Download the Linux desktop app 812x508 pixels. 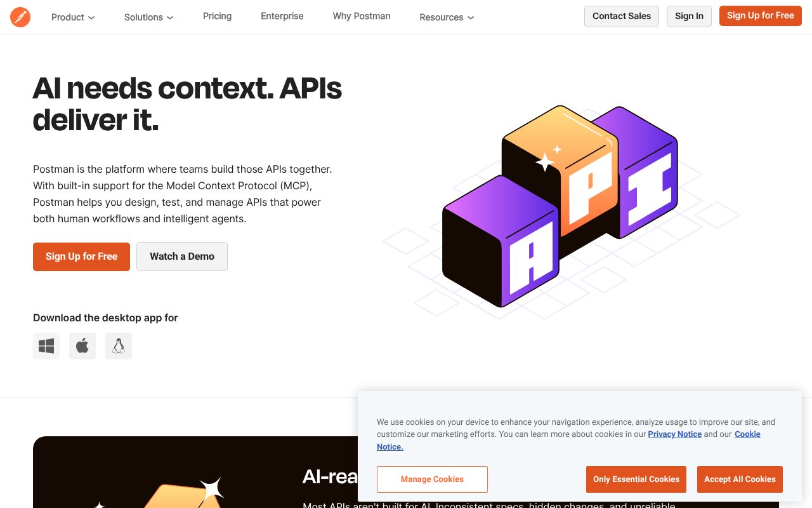(119, 346)
